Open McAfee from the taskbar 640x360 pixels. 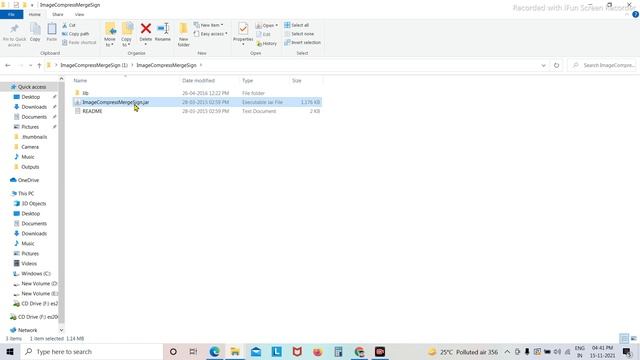pos(297,352)
